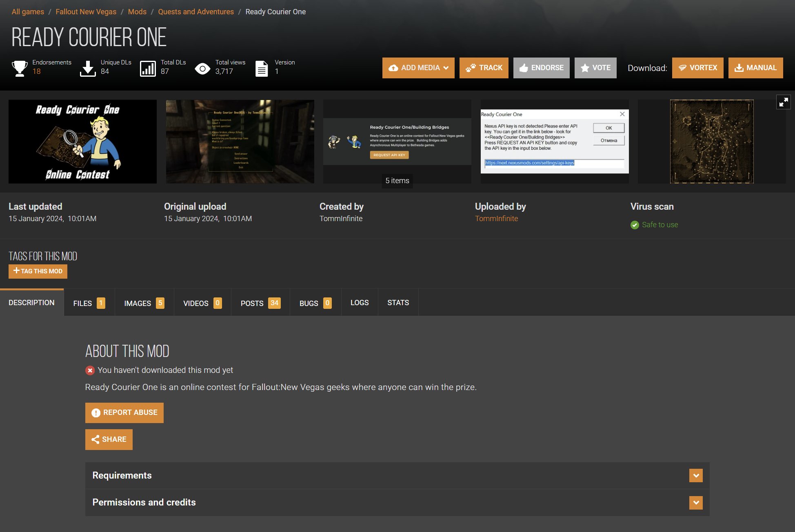Vote for the mod
Screen dimensions: 795x532
pyautogui.click(x=595, y=68)
